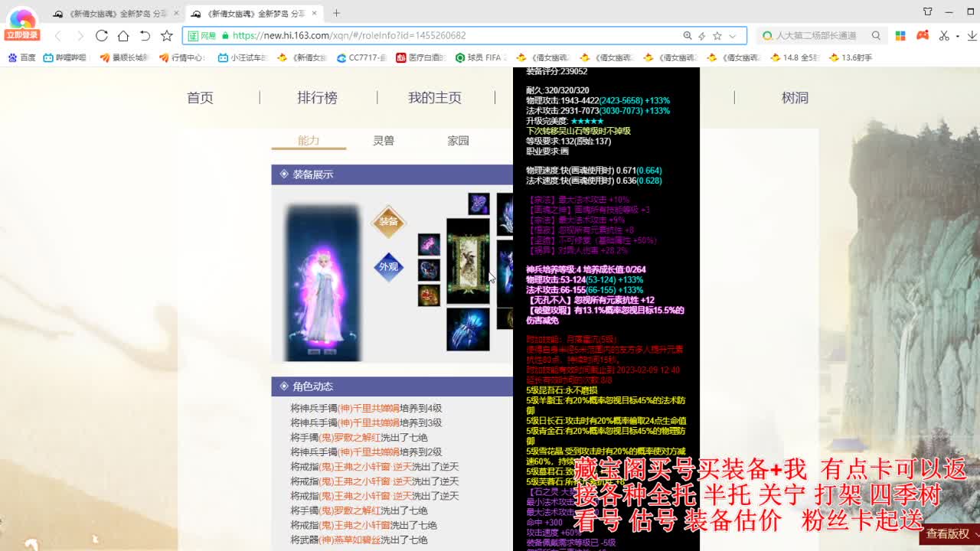Toggle the bookmark star in address bar
The width and height of the screenshot is (980, 551).
click(x=718, y=36)
